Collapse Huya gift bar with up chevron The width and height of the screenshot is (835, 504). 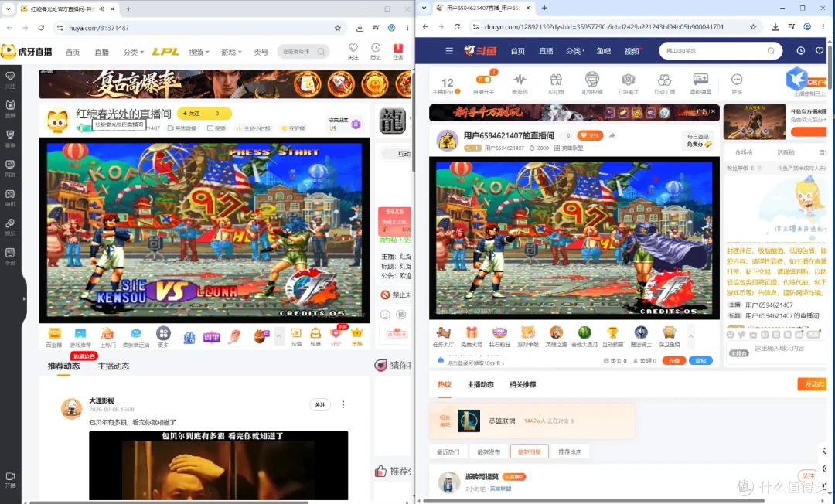(278, 336)
